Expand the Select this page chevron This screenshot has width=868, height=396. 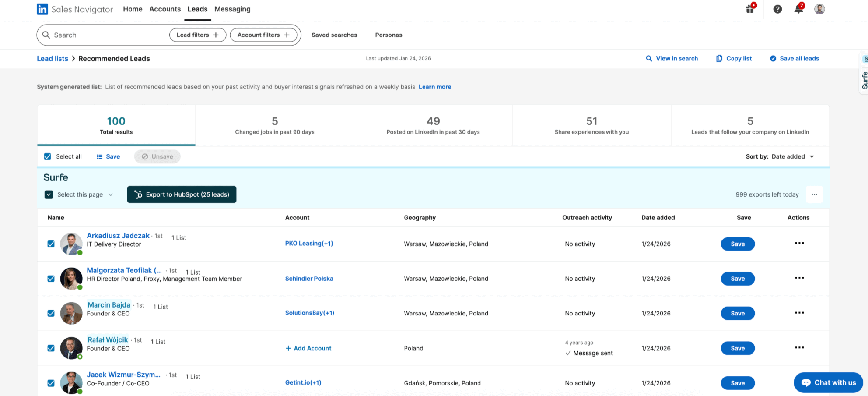111,194
